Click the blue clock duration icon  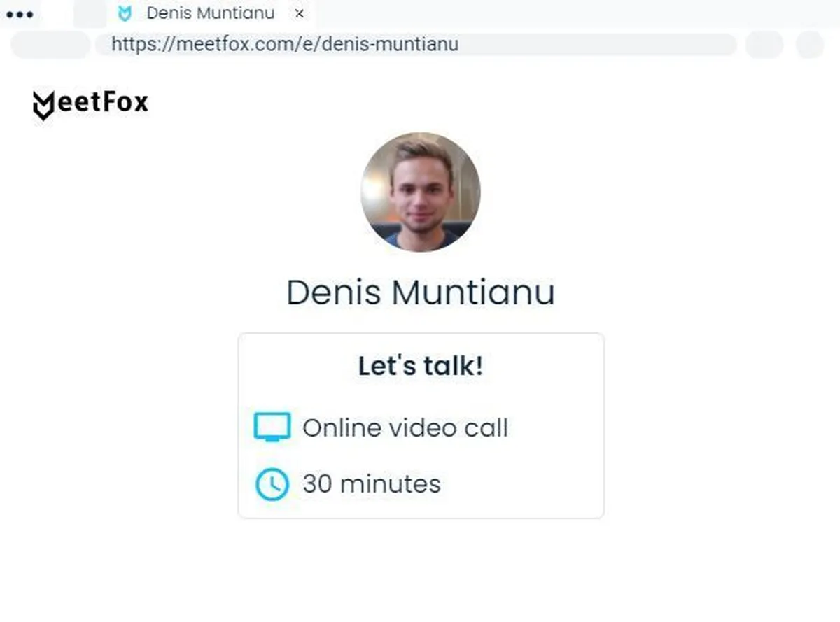272,484
